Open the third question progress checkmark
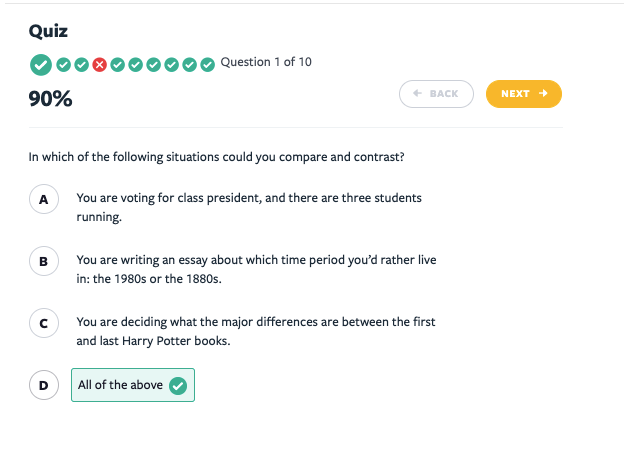This screenshot has height=450, width=624. pyautogui.click(x=82, y=65)
